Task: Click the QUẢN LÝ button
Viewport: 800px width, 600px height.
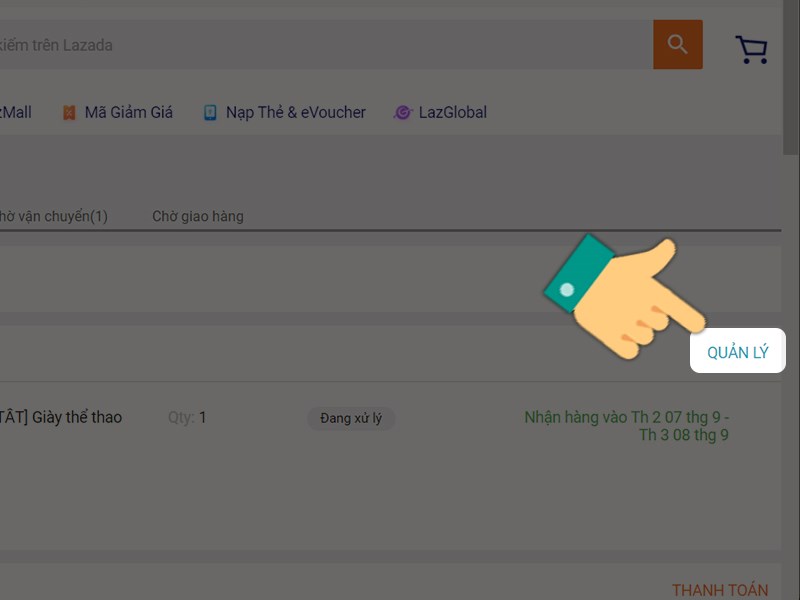Action: [738, 351]
